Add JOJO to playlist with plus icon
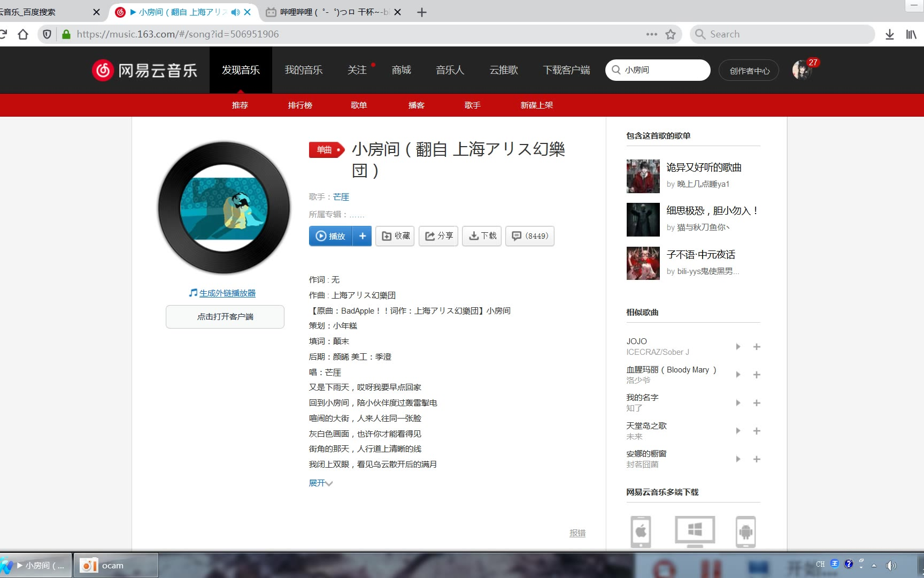924x578 pixels. coord(757,347)
